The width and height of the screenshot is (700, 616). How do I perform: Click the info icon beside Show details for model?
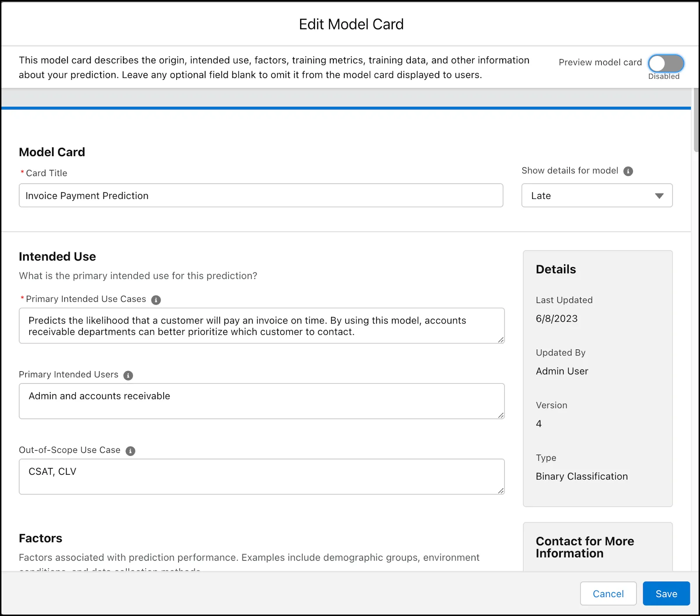tap(628, 171)
